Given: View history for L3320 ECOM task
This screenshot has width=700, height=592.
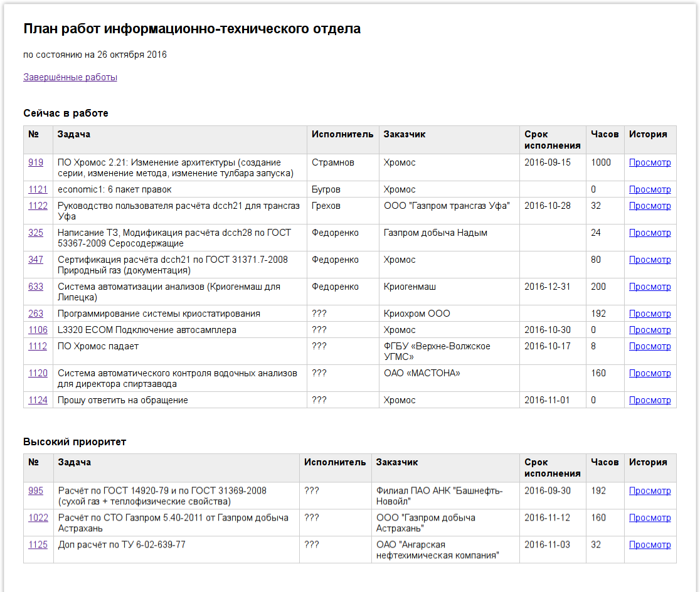Looking at the screenshot, I should tap(650, 330).
